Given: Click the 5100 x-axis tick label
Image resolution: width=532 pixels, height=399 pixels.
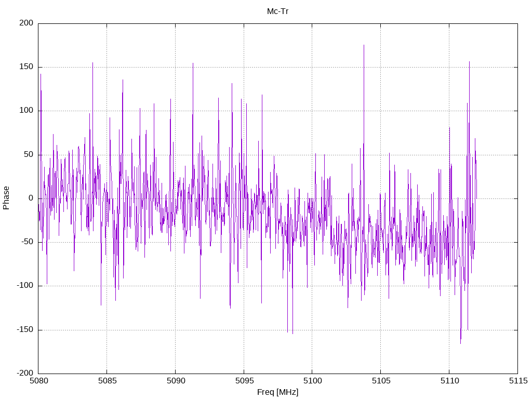Looking at the screenshot, I should (x=312, y=381).
